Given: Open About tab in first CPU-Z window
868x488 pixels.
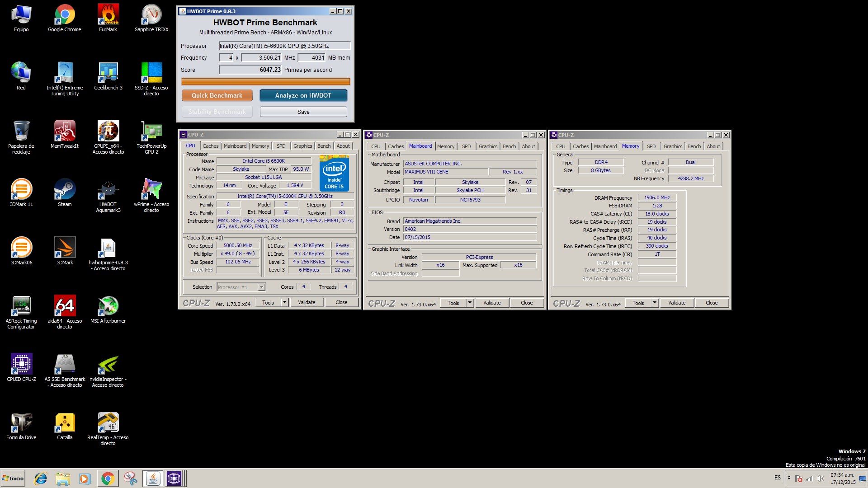Looking at the screenshot, I should [x=343, y=146].
